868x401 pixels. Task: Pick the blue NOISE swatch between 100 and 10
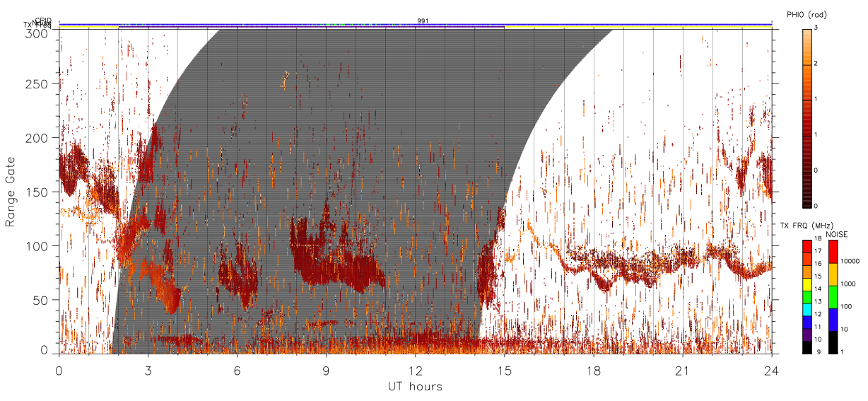(833, 320)
